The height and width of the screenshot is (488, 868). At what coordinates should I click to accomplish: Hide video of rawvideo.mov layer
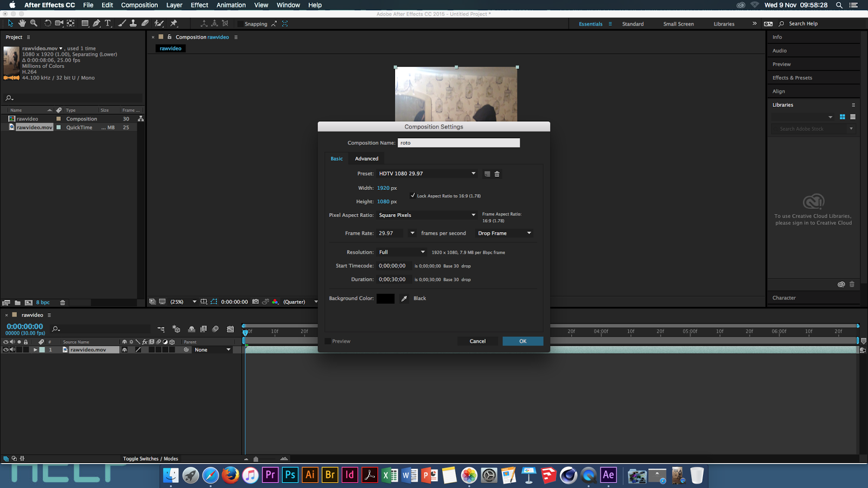(x=6, y=350)
